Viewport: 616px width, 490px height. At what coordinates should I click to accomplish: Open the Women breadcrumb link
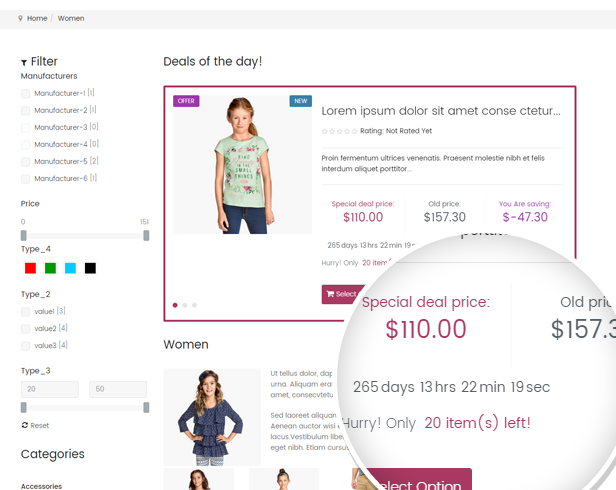(71, 18)
